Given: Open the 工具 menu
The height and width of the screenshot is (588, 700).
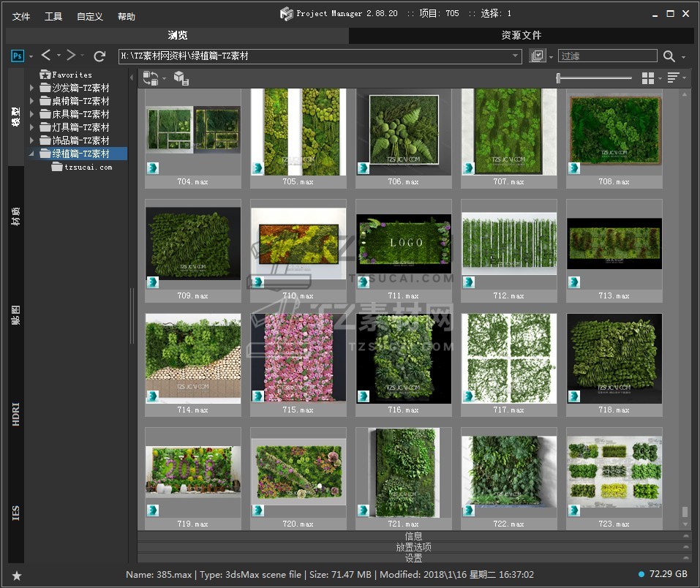Looking at the screenshot, I should tap(53, 16).
